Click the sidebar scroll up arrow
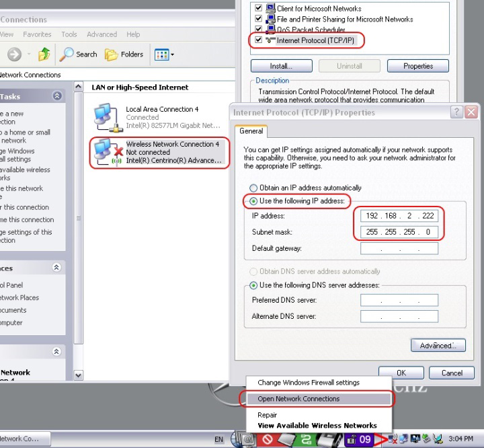The width and height of the screenshot is (484, 448). point(79,87)
